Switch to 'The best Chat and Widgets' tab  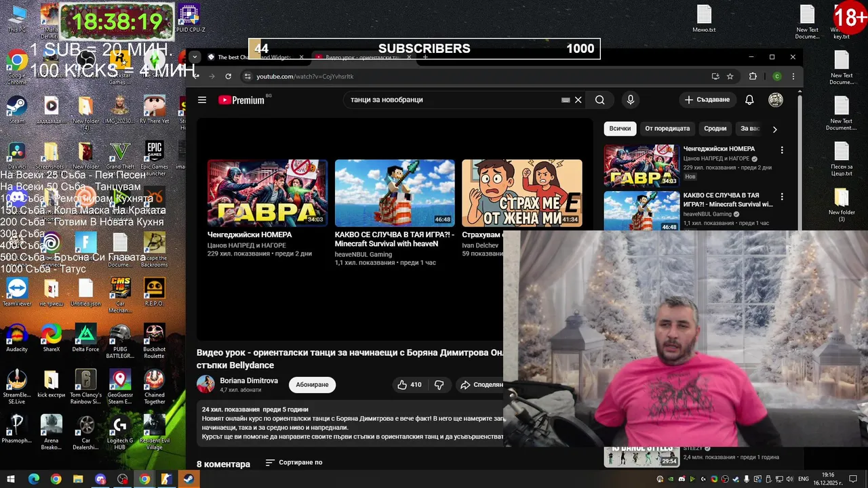point(254,58)
